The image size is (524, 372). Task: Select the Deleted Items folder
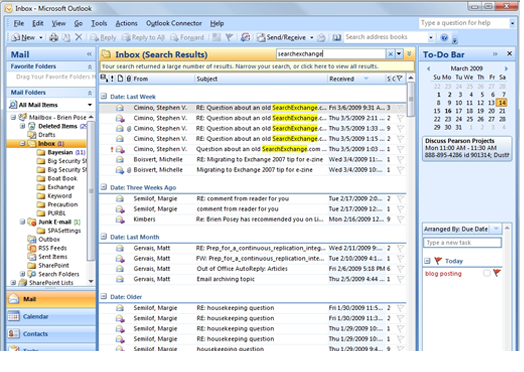point(57,126)
